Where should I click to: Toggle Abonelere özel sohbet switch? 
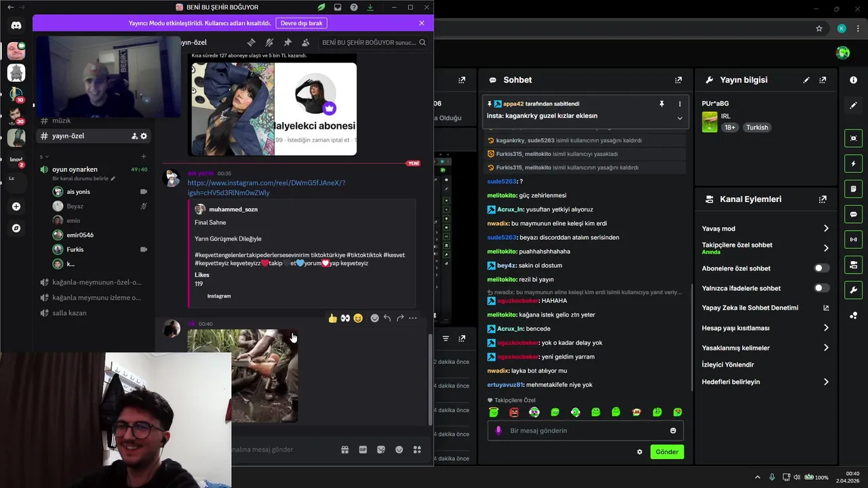(822, 268)
